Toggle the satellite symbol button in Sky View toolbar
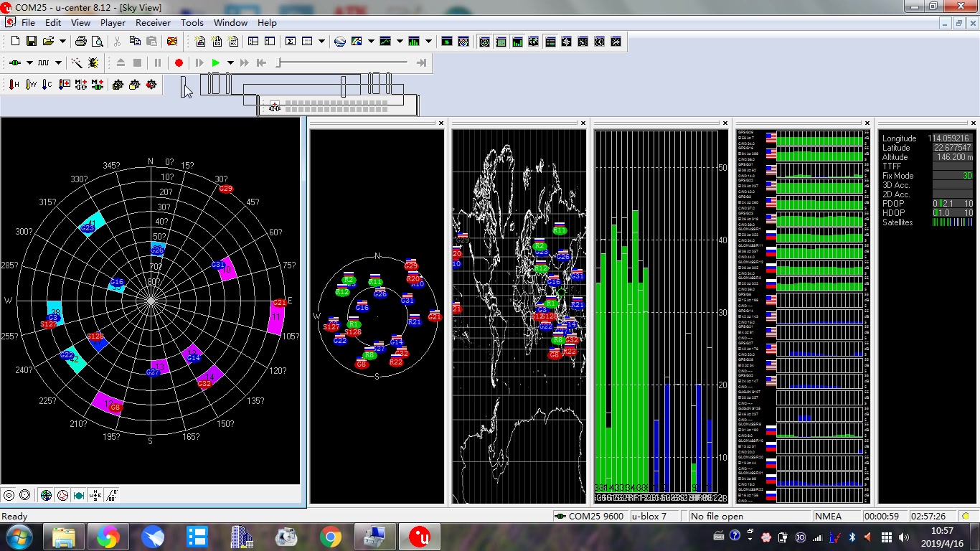Viewport: 980px width, 551px height. tap(79, 495)
